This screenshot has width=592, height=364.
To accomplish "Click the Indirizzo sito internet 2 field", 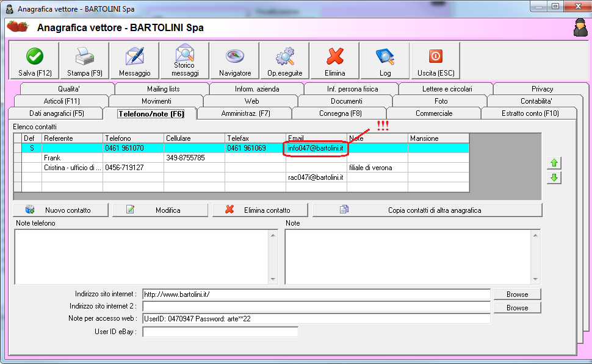I will pyautogui.click(x=316, y=306).
